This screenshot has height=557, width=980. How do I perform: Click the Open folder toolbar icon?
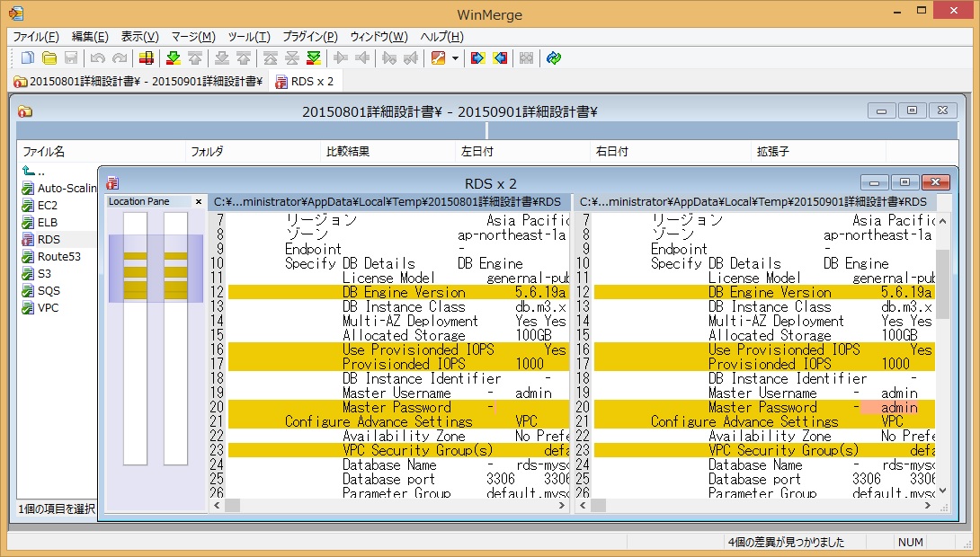click(49, 58)
